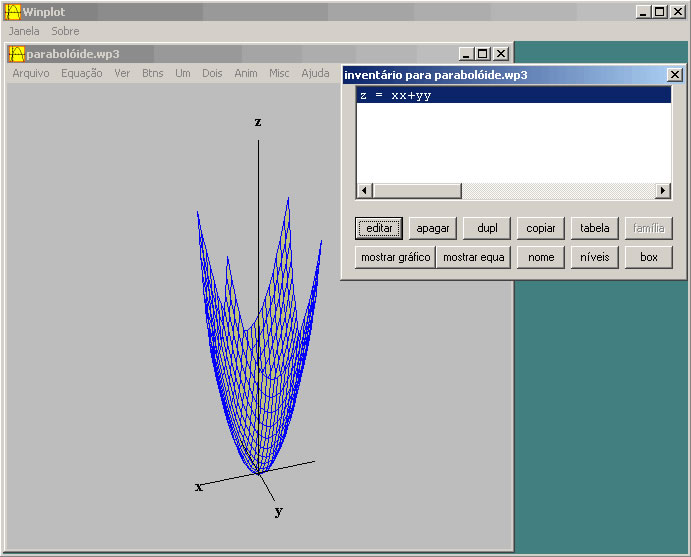The height and width of the screenshot is (557, 691).
Task: Close the main Winplot window
Action: tap(678, 12)
